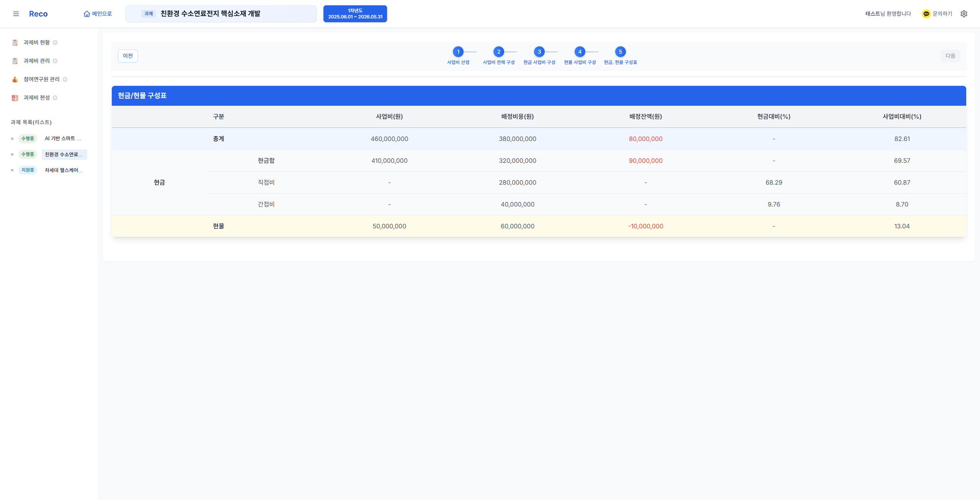Click 총계 사업비대비 value 82.61

pos(902,139)
